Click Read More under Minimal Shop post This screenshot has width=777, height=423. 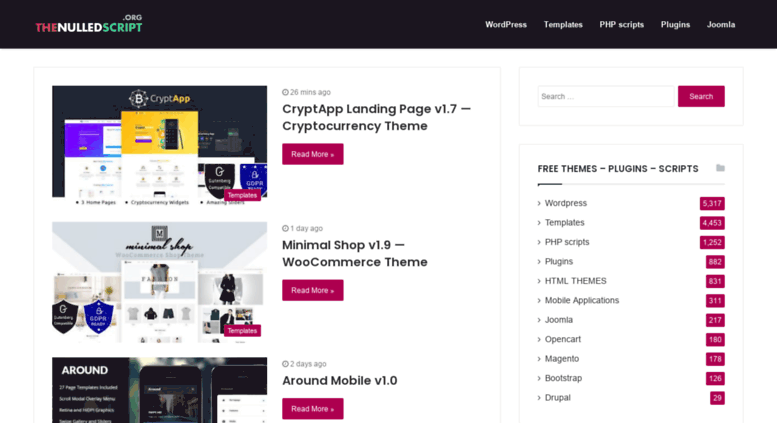pyautogui.click(x=312, y=290)
